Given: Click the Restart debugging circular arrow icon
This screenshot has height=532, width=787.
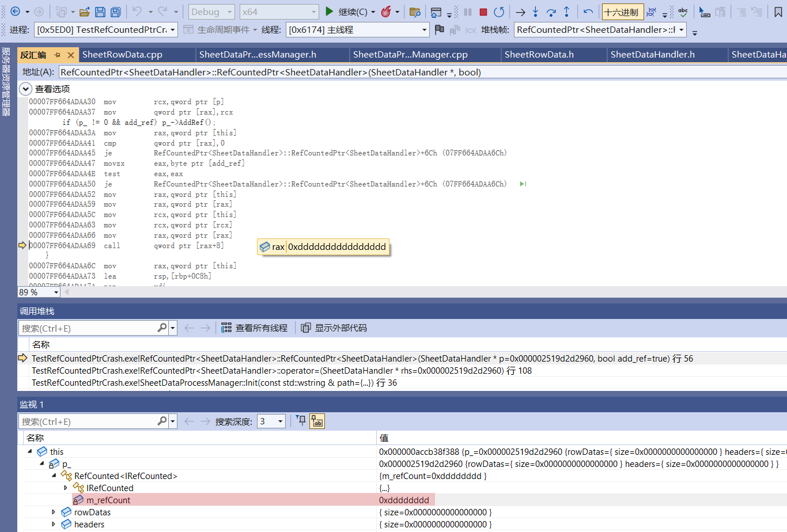Looking at the screenshot, I should tap(499, 12).
